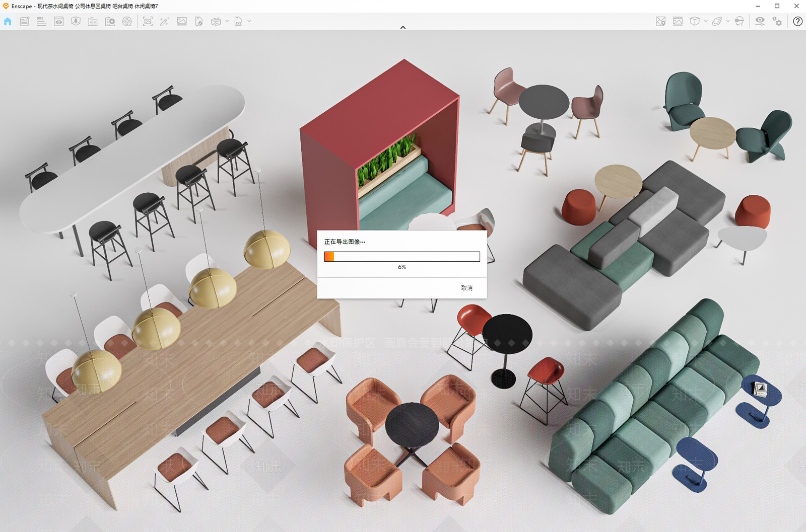This screenshot has height=532, width=806.
Task: Open the Site Context map icon
Action: (76, 21)
